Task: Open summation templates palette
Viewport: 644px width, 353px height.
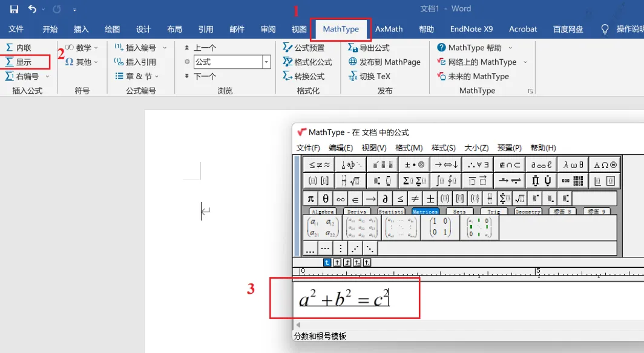Action: click(x=415, y=181)
